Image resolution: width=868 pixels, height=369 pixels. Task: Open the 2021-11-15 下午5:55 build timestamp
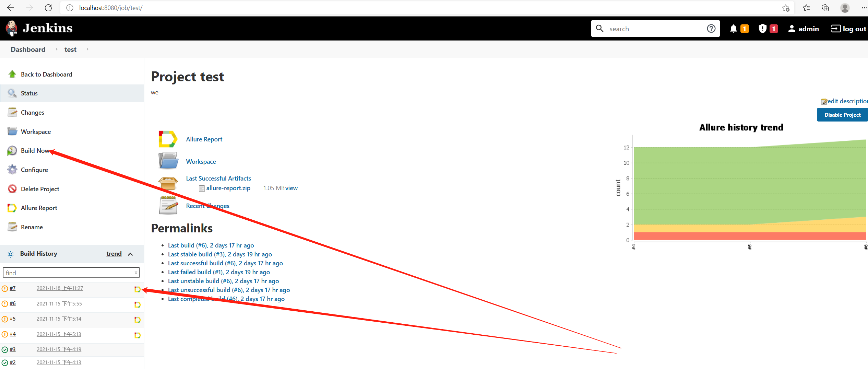pyautogui.click(x=59, y=304)
